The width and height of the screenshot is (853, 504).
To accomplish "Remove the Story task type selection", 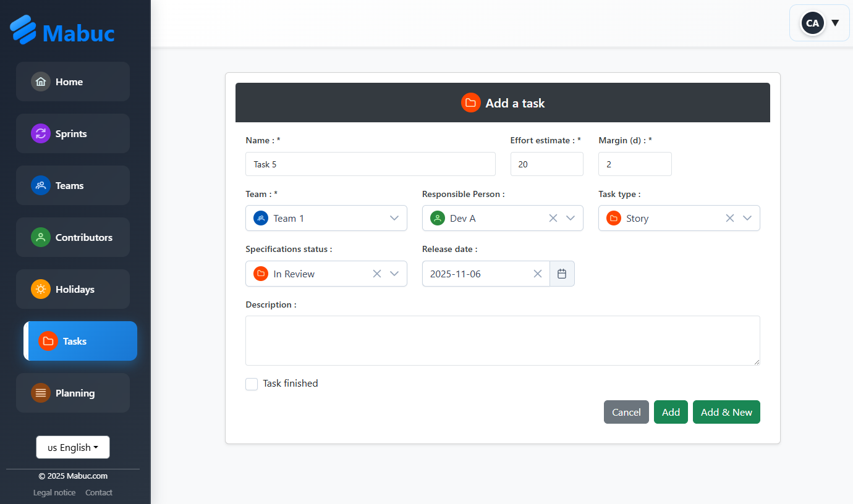I will tap(730, 218).
